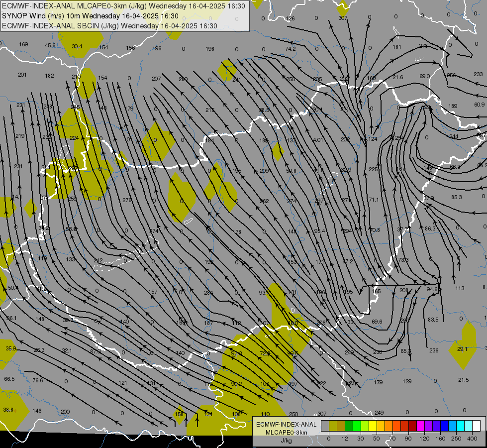Select the dark green legend swatch

click(x=349, y=426)
